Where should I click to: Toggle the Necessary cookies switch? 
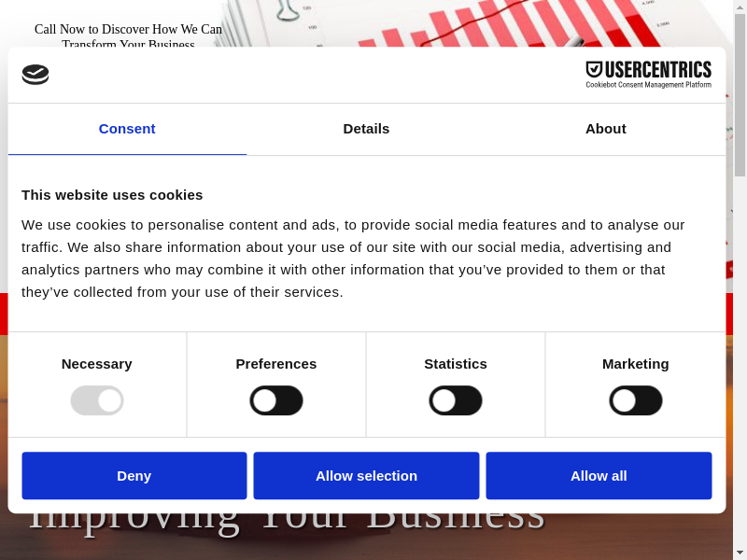97,400
